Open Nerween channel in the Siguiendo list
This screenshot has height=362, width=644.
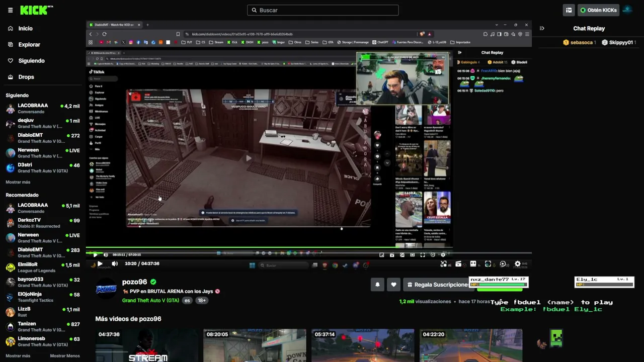click(43, 153)
